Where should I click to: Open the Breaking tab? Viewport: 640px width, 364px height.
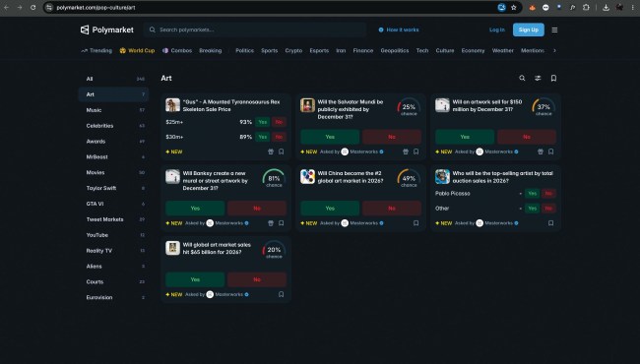click(x=211, y=50)
